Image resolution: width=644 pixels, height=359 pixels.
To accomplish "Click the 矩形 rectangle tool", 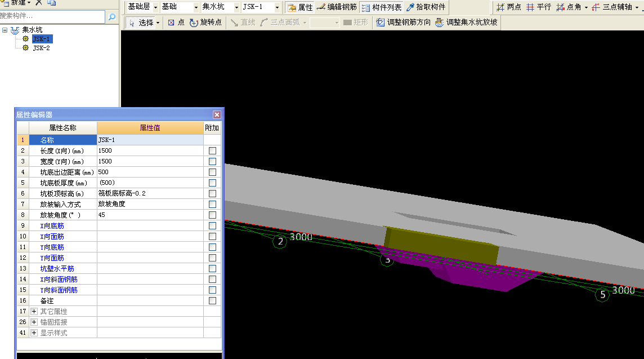I will [356, 23].
